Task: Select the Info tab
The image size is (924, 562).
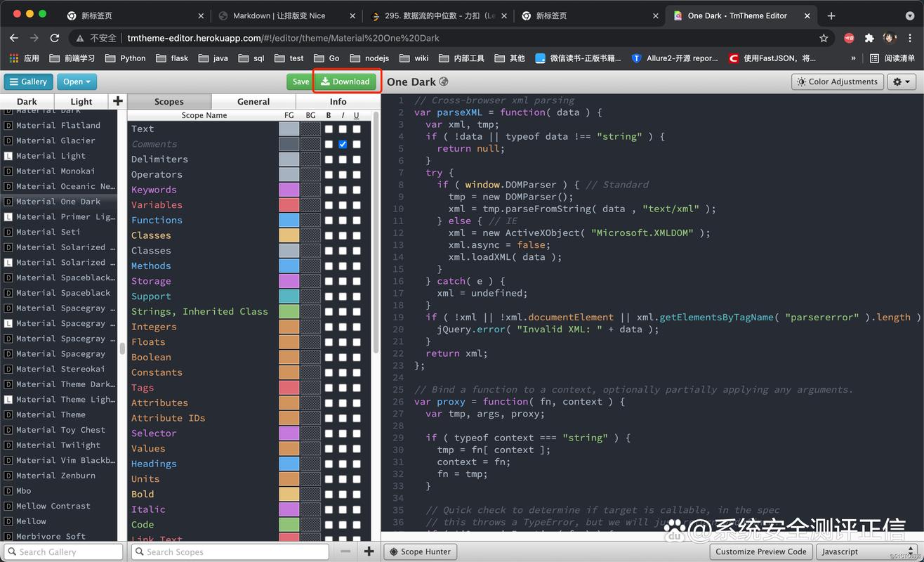Action: click(338, 101)
